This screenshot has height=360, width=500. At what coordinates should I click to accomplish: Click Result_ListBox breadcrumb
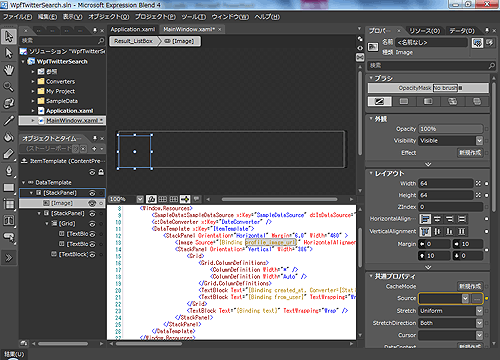(x=133, y=41)
